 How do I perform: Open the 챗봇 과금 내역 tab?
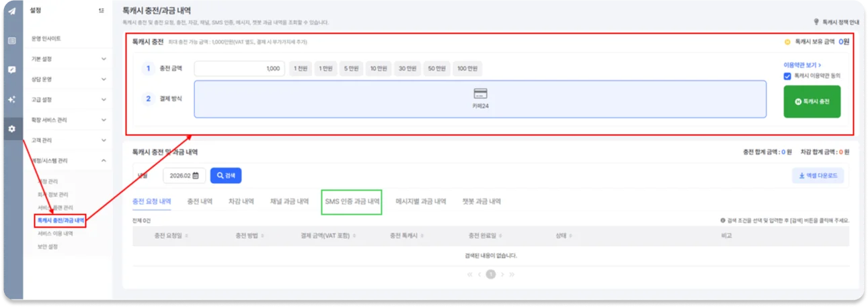(x=481, y=201)
